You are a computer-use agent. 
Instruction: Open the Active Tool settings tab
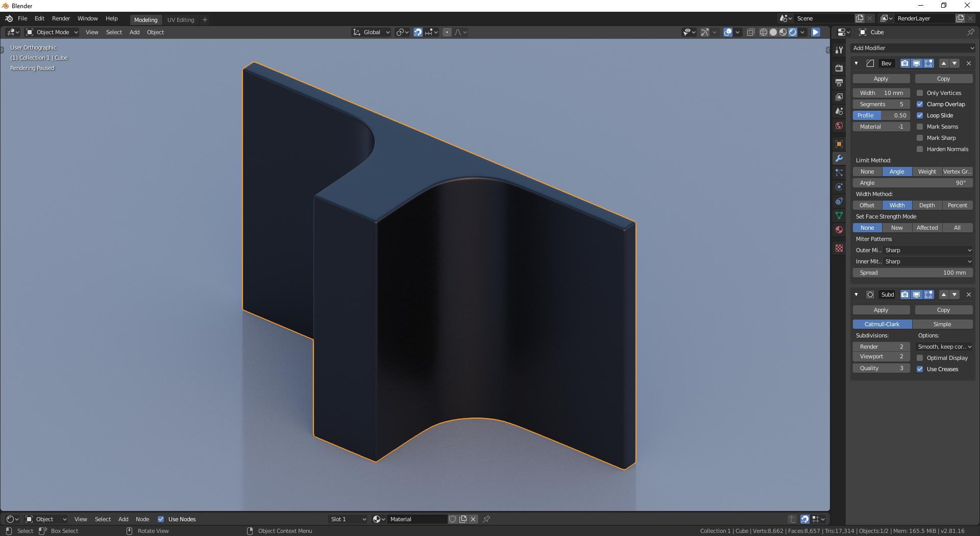(x=839, y=50)
